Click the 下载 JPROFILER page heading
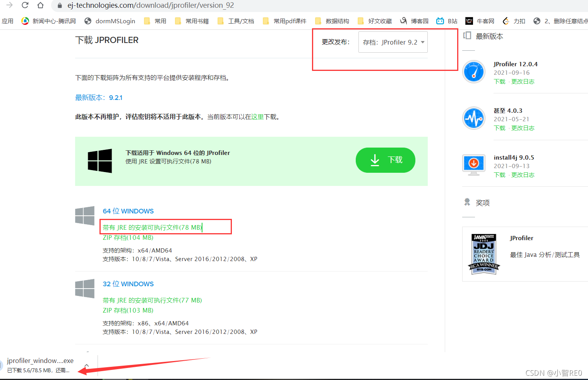The width and height of the screenshot is (588, 380). pos(107,40)
